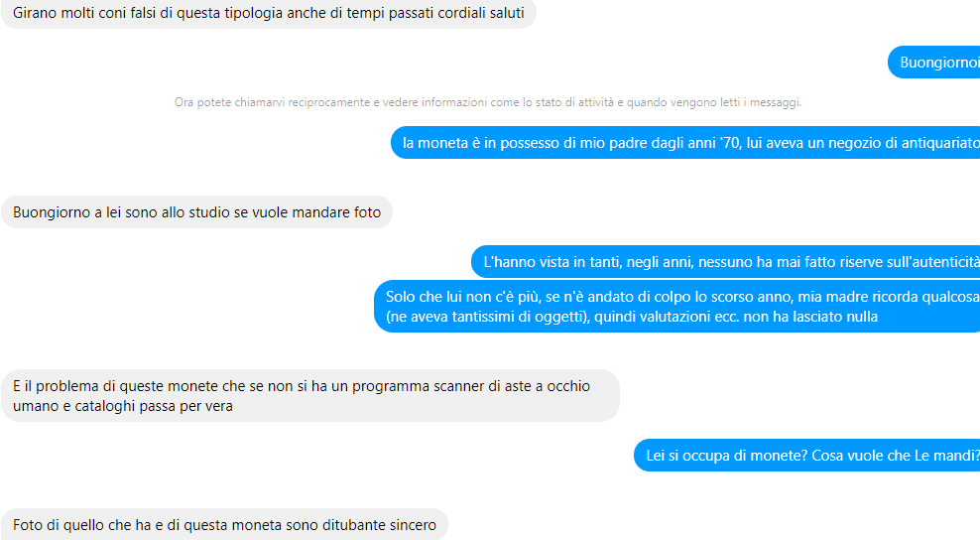Select the blue 'Buongiorno' message bubble
Image resolution: width=980 pixels, height=540 pixels.
[933, 62]
